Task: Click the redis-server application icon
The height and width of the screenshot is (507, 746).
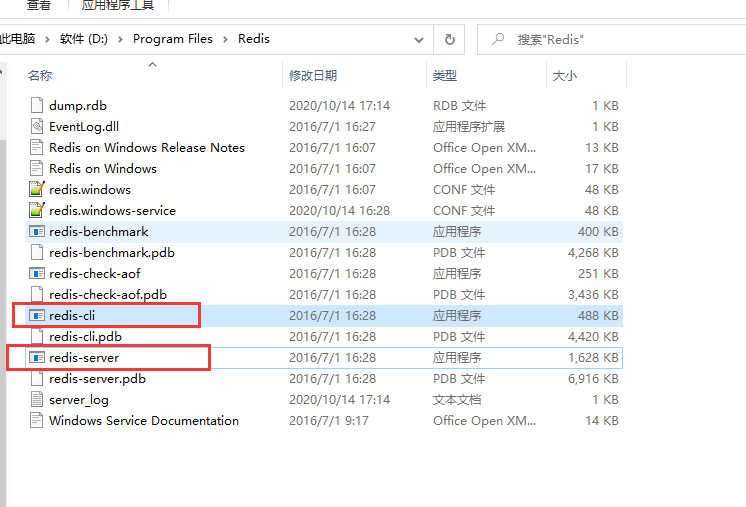Action: click(37, 357)
